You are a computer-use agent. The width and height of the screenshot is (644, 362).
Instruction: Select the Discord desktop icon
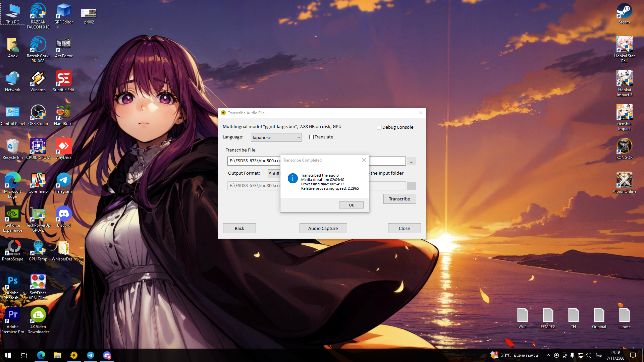[63, 217]
